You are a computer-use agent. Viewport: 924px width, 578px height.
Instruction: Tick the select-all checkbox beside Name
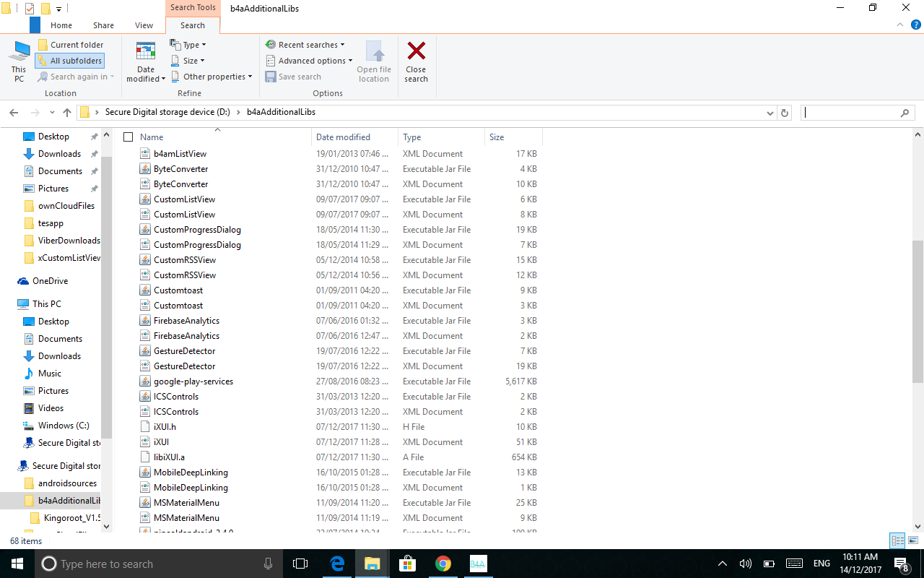(x=128, y=137)
